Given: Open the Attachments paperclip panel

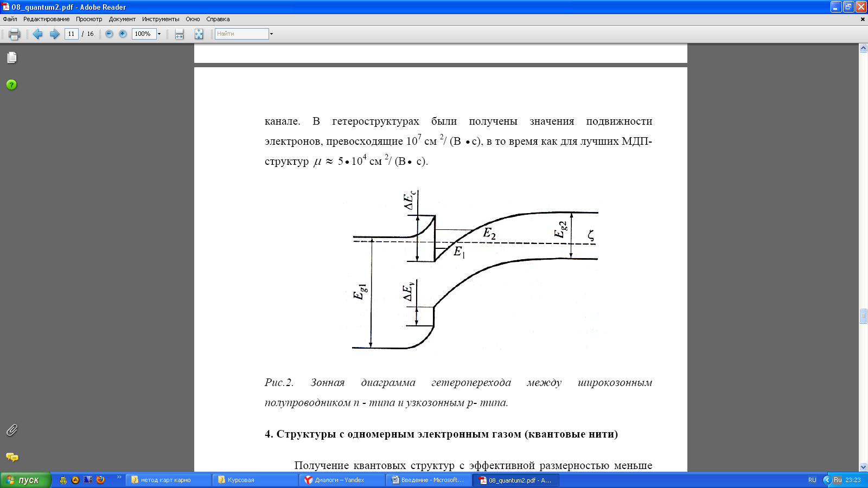Looking at the screenshot, I should pos(11,430).
